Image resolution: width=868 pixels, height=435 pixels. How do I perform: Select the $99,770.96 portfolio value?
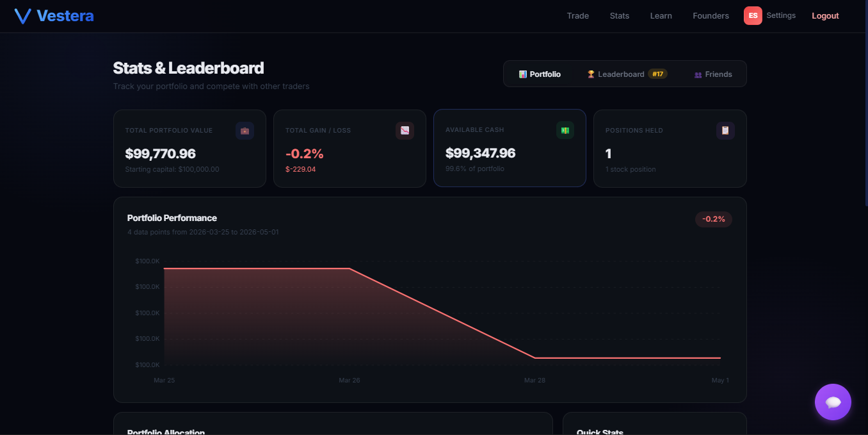161,154
